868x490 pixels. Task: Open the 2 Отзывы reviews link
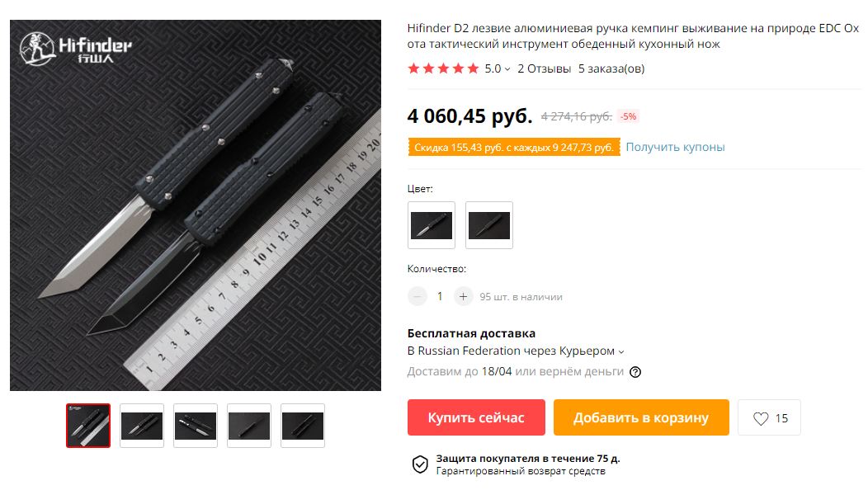pos(545,68)
